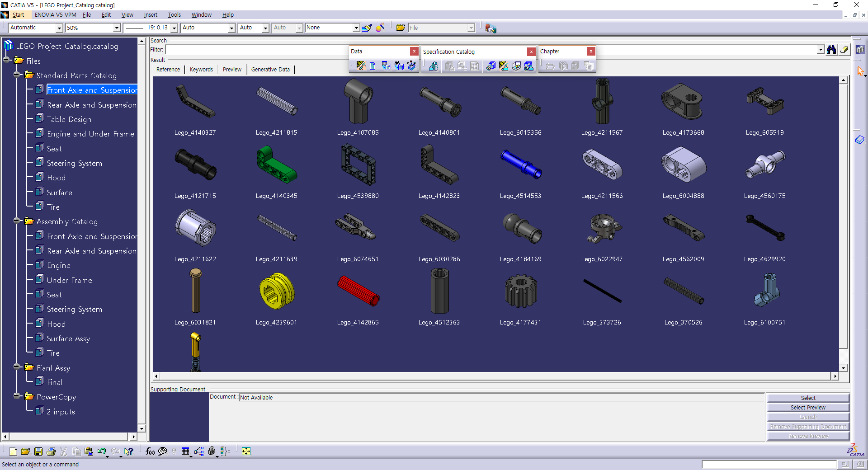Click the lock icon in bottom toolbar

(212, 451)
